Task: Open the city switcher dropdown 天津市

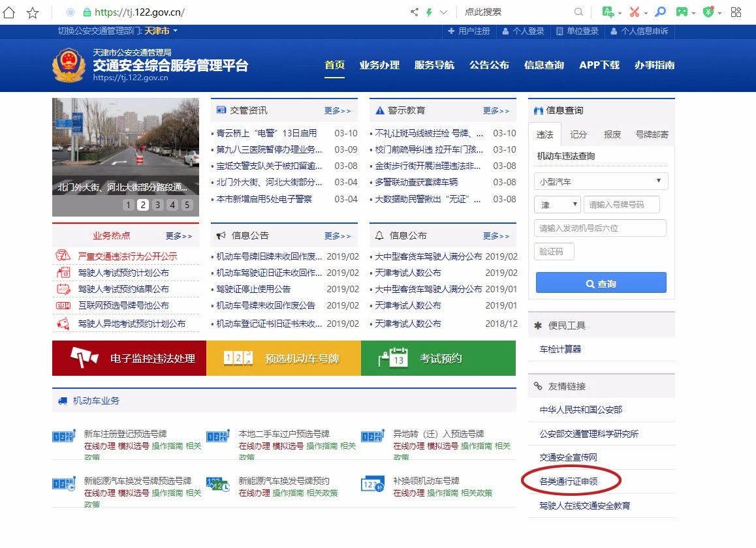Action: click(x=161, y=31)
